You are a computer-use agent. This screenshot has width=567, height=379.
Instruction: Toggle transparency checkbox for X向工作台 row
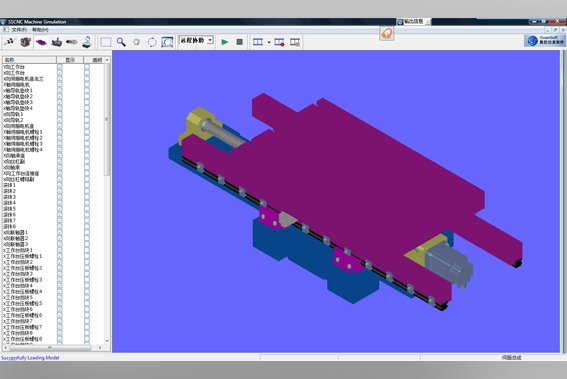coord(87,73)
